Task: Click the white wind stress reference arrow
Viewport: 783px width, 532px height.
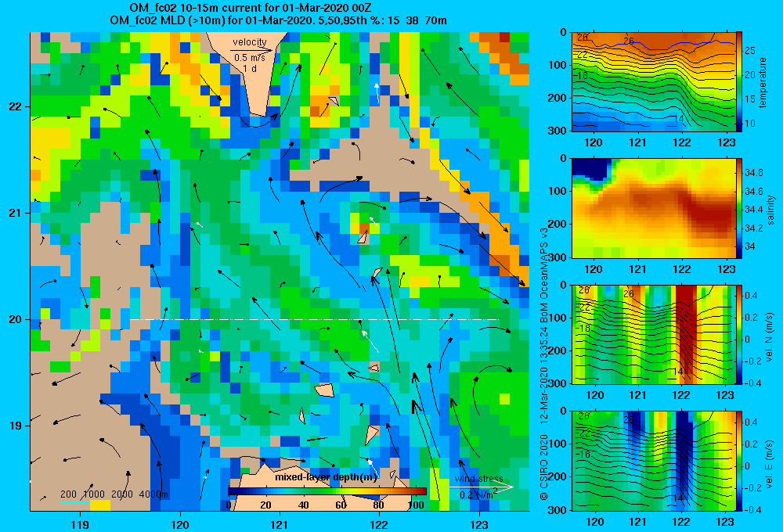Action: (482, 487)
